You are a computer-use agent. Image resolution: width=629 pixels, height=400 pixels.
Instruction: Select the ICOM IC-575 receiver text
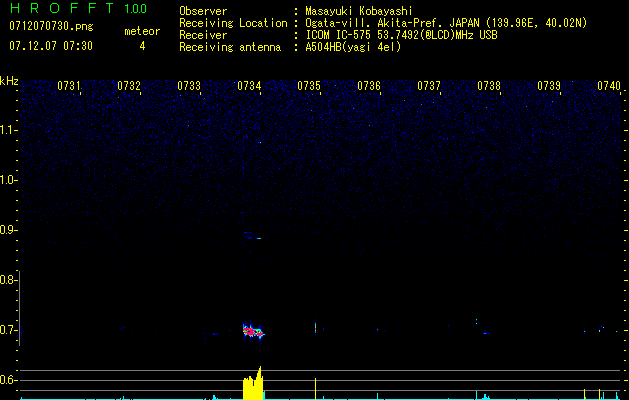401,35
